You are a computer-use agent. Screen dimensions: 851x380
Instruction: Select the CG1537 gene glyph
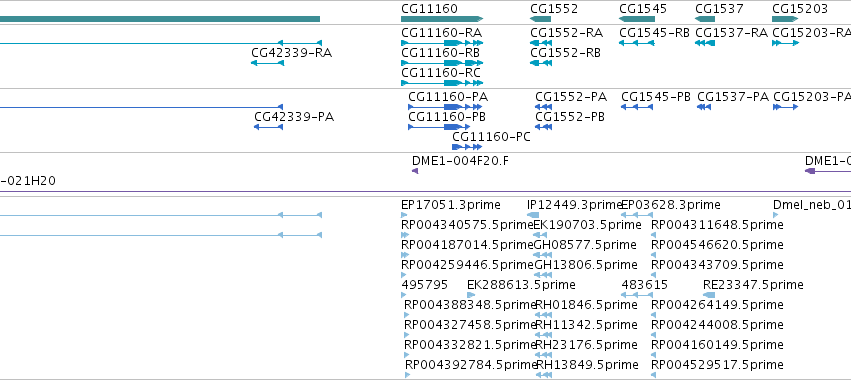point(705,19)
